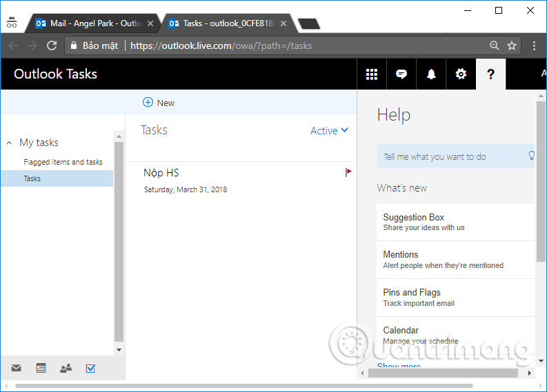The image size is (547, 392).
Task: Collapse the My tasks section
Action: click(10, 143)
